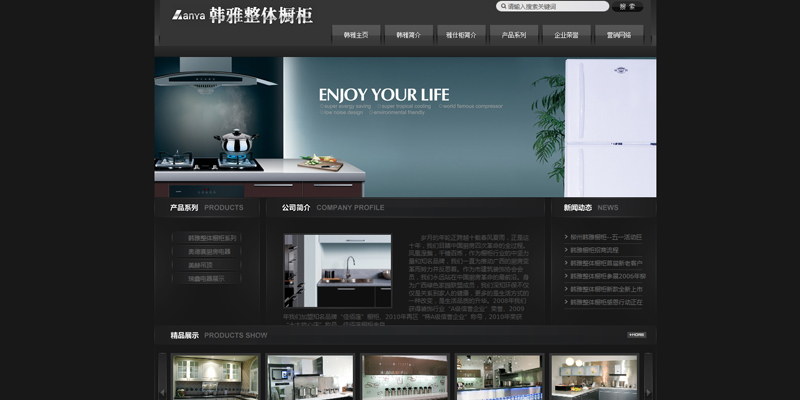Open the 韩雅简介 navigation tab
This screenshot has width=800, height=400.
[x=408, y=35]
